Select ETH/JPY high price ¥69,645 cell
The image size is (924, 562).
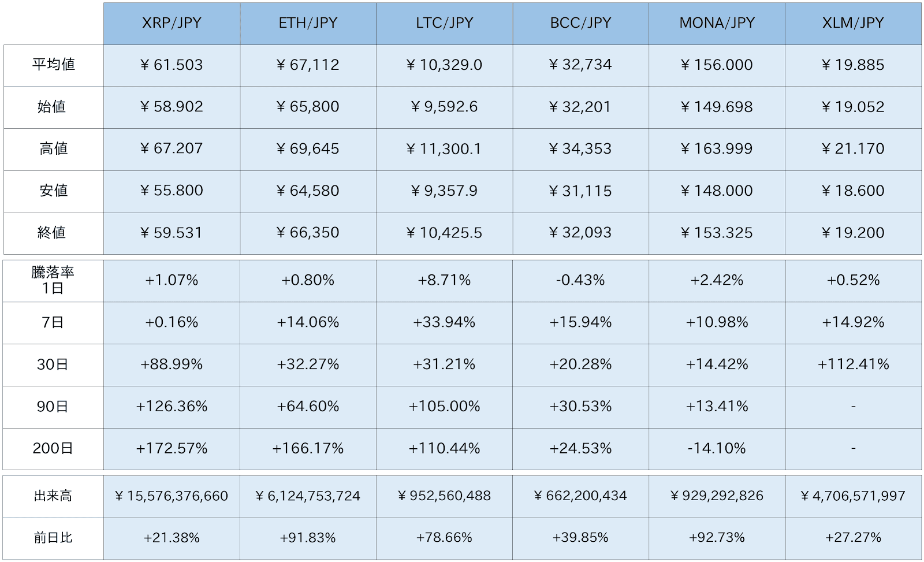coord(308,149)
